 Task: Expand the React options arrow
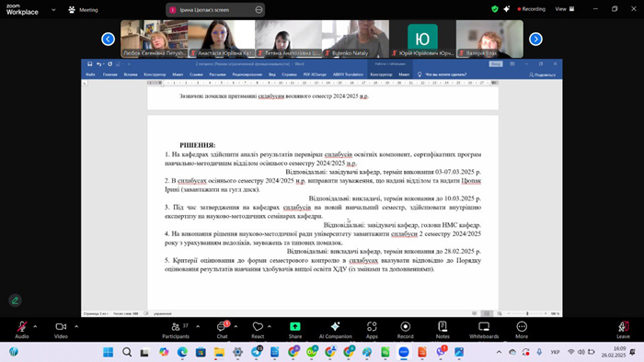pos(270,327)
